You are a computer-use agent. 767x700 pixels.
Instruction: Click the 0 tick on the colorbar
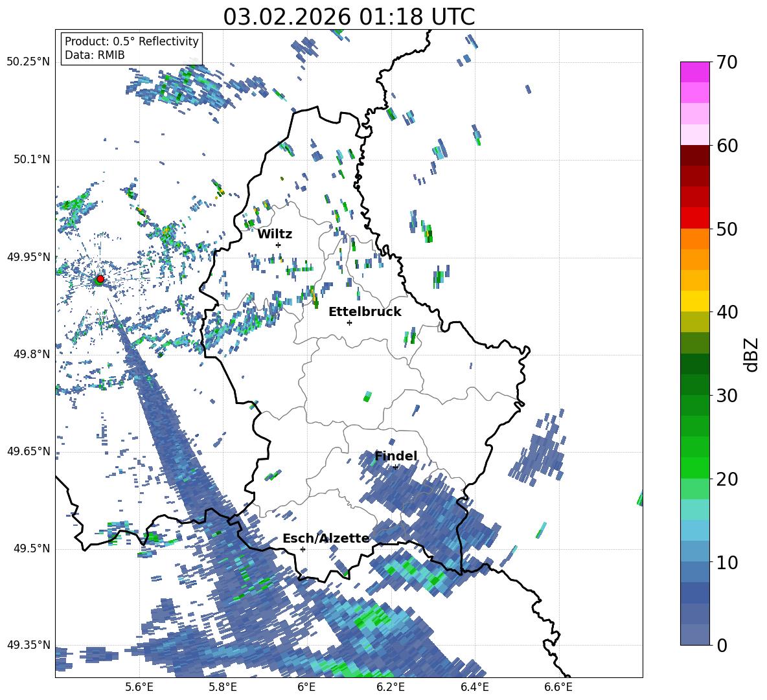point(722,646)
